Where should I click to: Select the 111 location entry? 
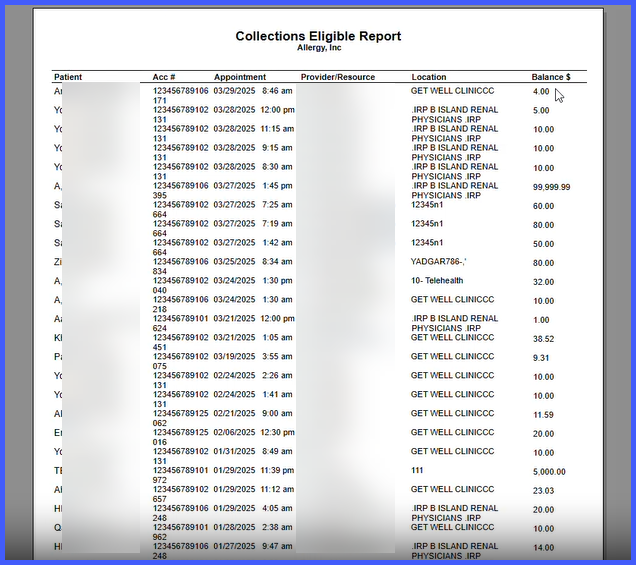[x=417, y=470]
